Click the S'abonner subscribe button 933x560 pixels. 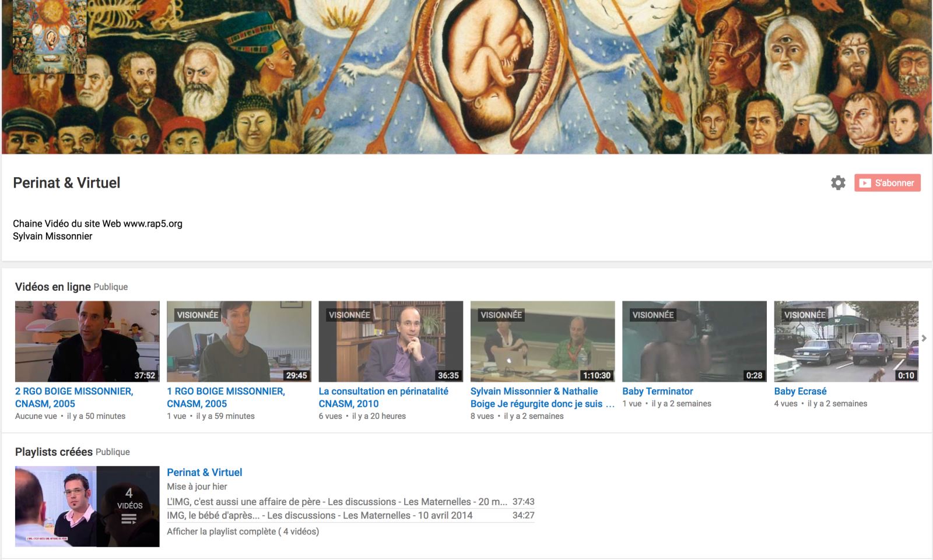[888, 183]
